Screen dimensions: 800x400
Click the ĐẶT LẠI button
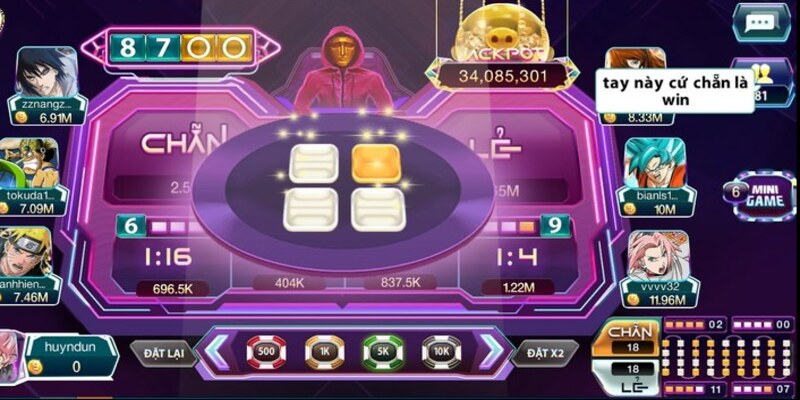click(164, 353)
